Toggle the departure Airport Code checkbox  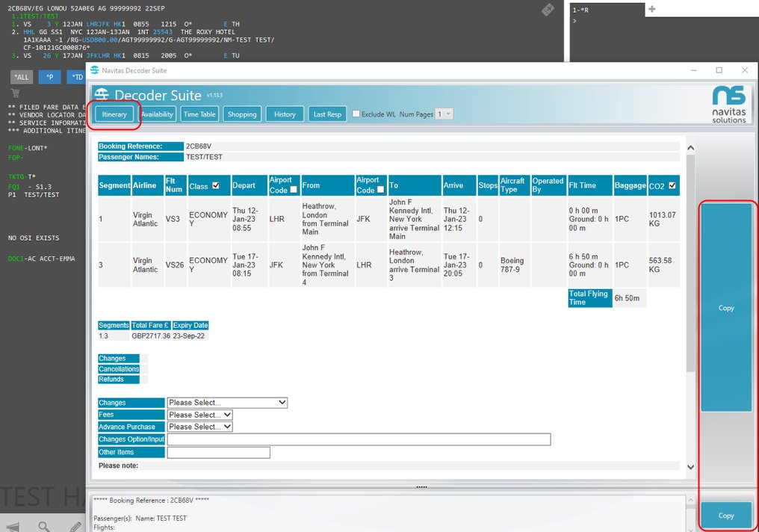294,190
